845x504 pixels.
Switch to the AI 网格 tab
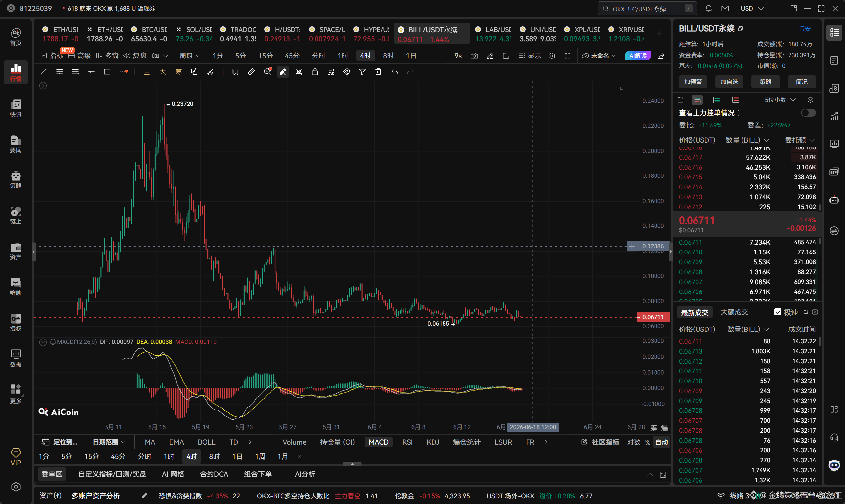click(173, 474)
